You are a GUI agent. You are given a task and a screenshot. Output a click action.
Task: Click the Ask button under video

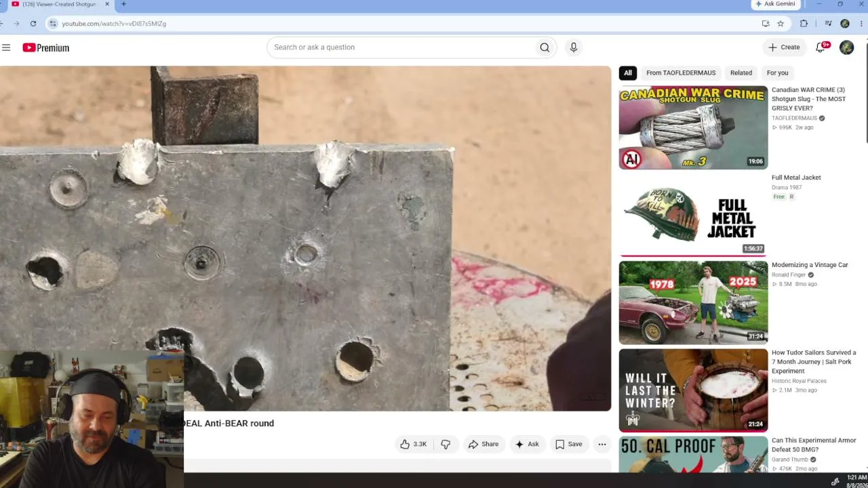(x=527, y=444)
